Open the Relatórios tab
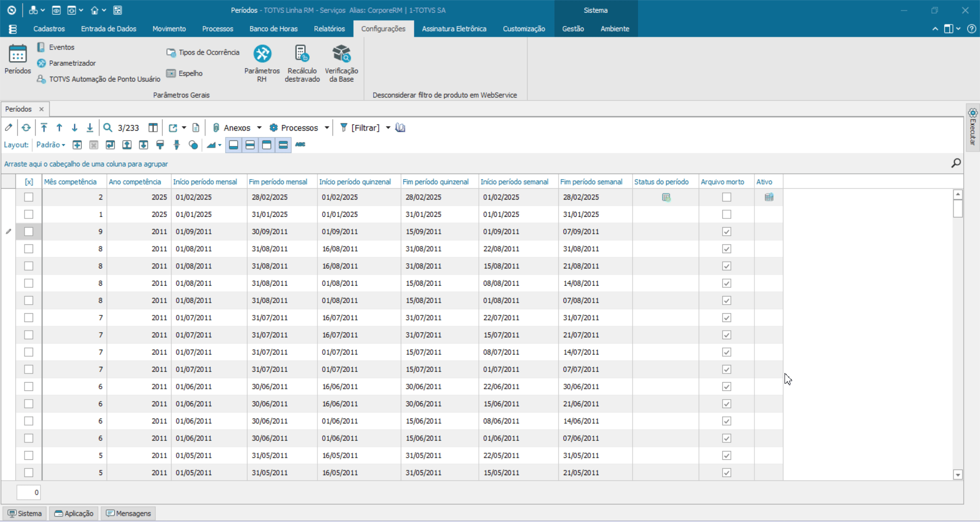Viewport: 980px width, 522px height. tap(329, 29)
